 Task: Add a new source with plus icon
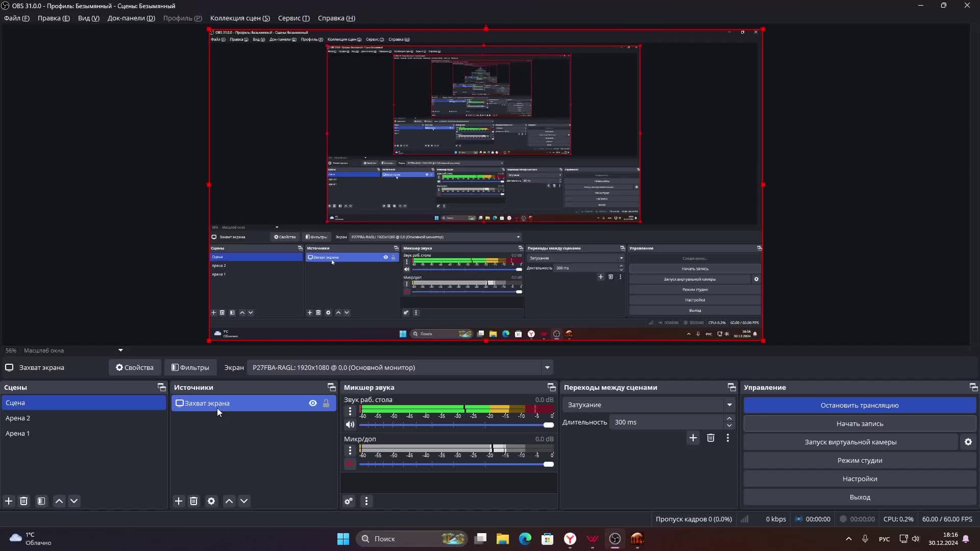point(179,501)
